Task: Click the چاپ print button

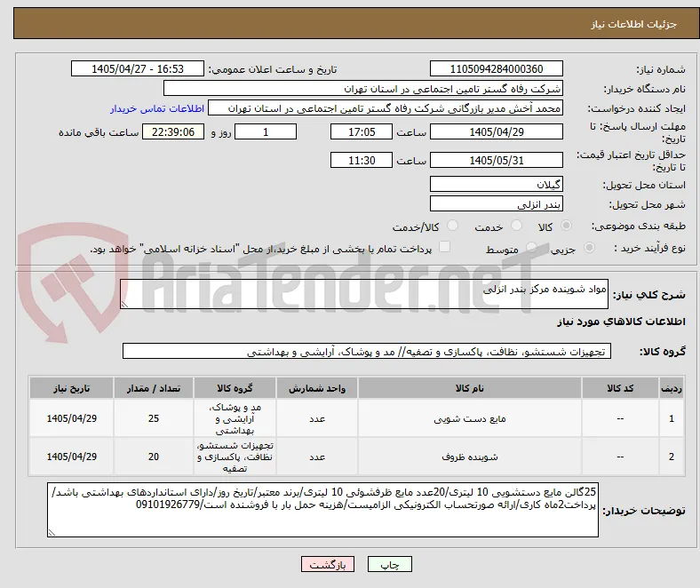Action: [x=390, y=564]
